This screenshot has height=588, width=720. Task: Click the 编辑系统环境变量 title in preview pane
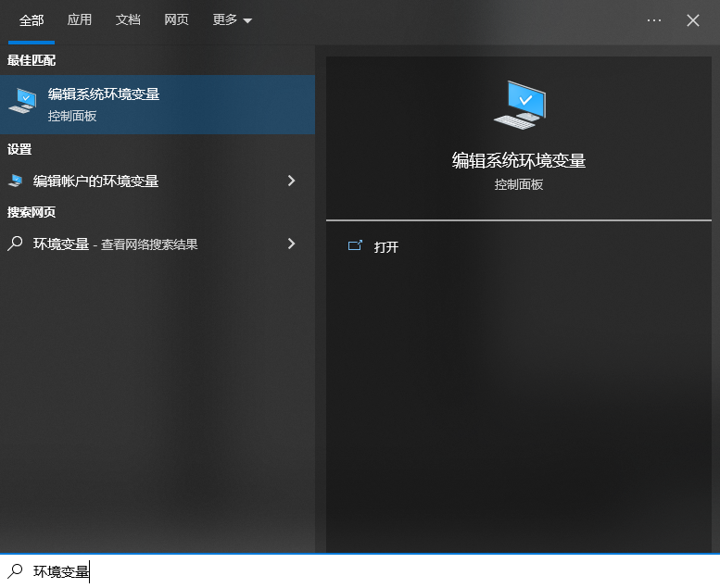click(519, 160)
